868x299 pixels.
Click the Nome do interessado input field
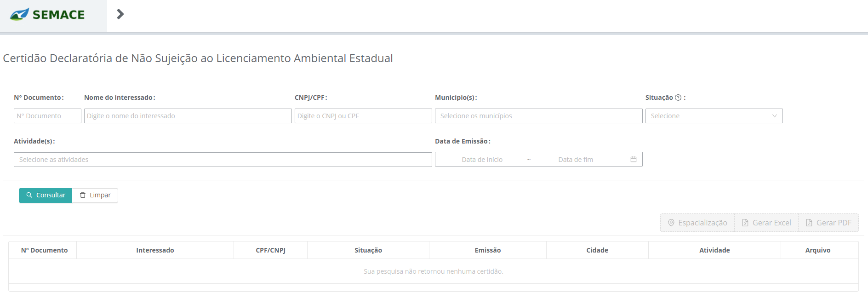tap(188, 116)
